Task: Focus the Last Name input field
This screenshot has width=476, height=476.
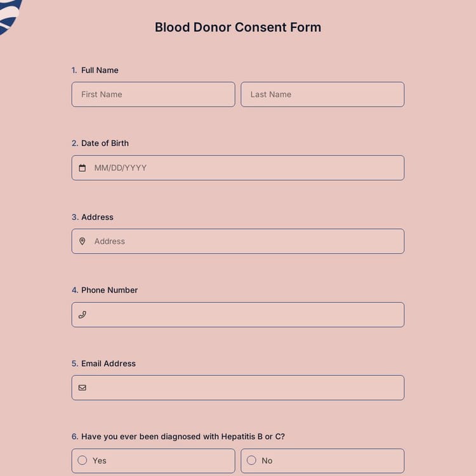Action: coord(322,95)
